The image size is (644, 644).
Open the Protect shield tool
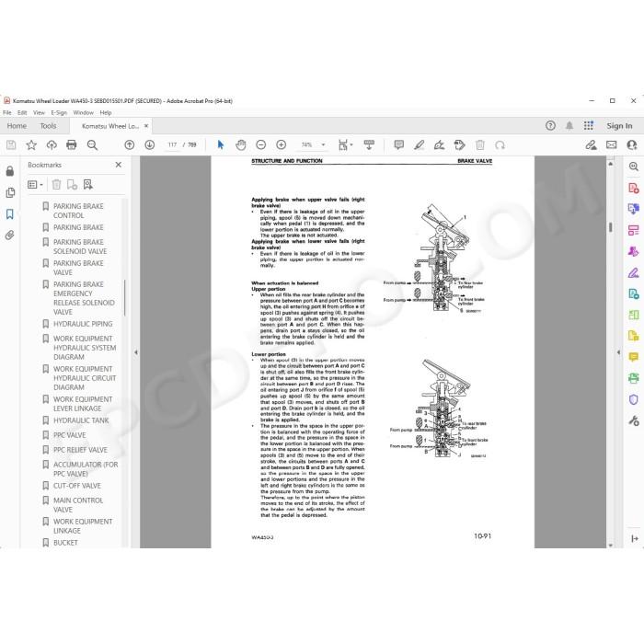(633, 399)
